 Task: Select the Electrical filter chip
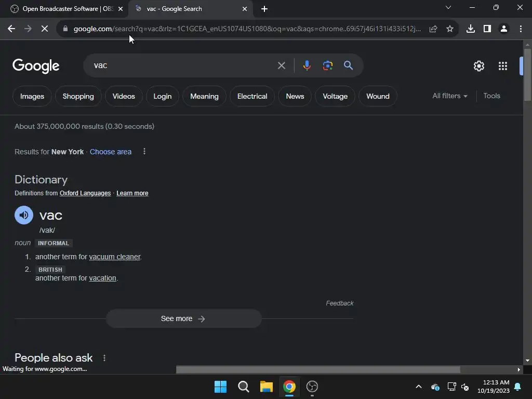point(252,96)
